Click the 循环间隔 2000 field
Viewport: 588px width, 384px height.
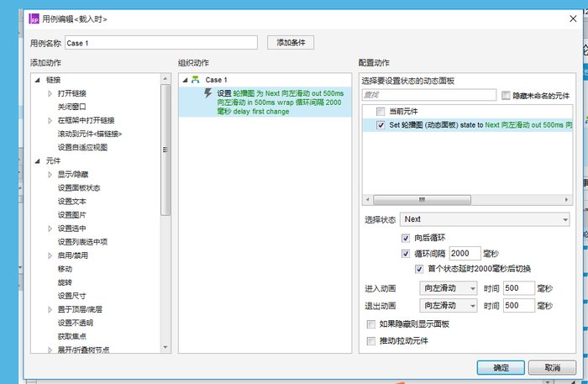(465, 254)
